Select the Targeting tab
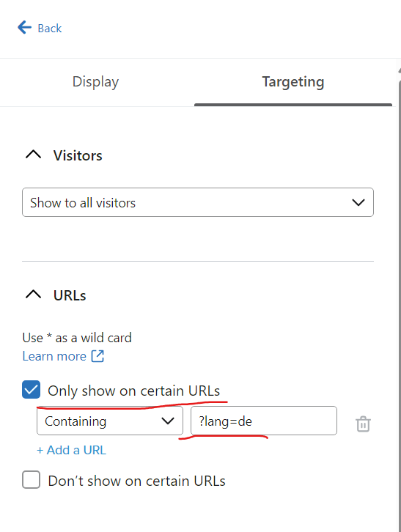This screenshot has height=532, width=401. tap(293, 82)
